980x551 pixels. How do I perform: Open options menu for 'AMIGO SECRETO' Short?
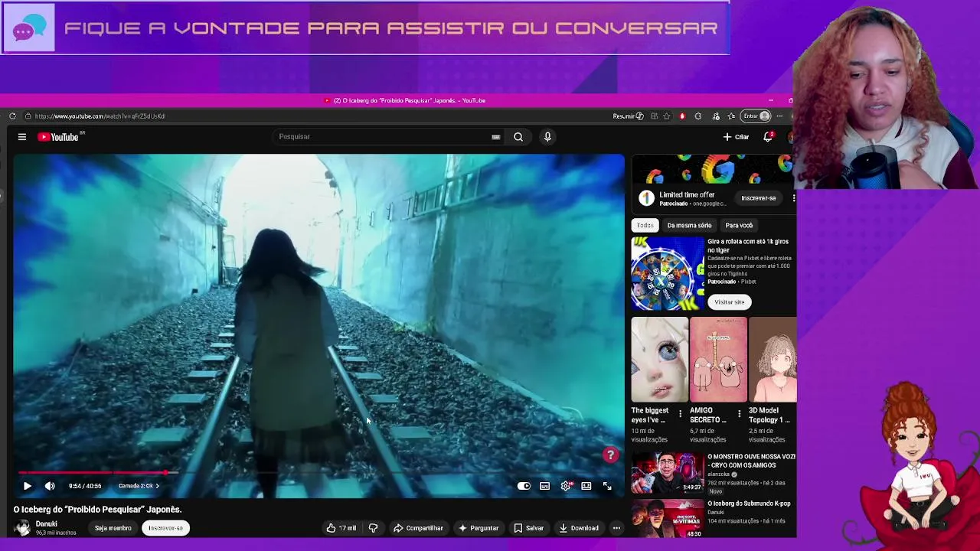(x=739, y=415)
